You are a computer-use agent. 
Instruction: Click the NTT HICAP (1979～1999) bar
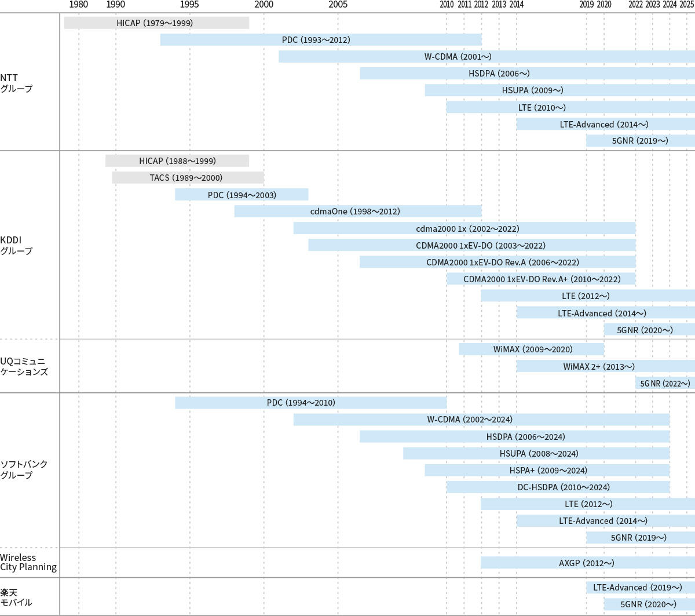pyautogui.click(x=156, y=23)
